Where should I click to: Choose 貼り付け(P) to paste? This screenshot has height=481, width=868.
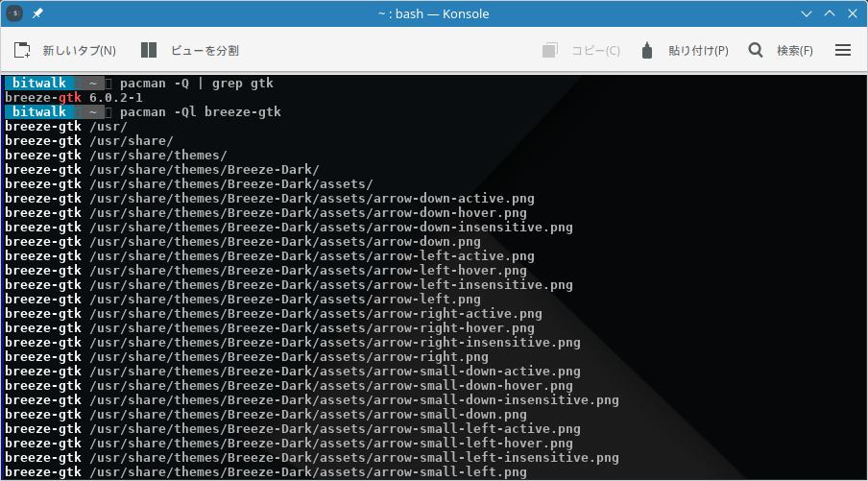tap(698, 51)
